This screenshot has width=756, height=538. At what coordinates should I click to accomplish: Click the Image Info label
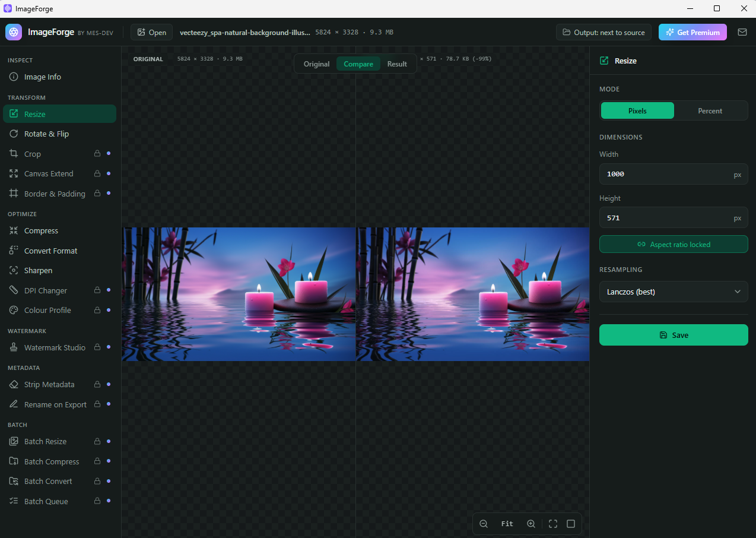click(x=43, y=77)
